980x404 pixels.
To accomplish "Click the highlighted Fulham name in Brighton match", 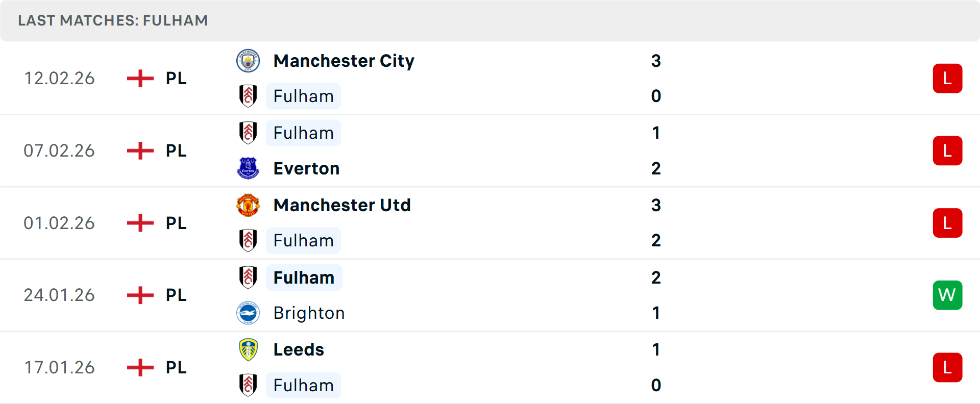I will point(304,277).
